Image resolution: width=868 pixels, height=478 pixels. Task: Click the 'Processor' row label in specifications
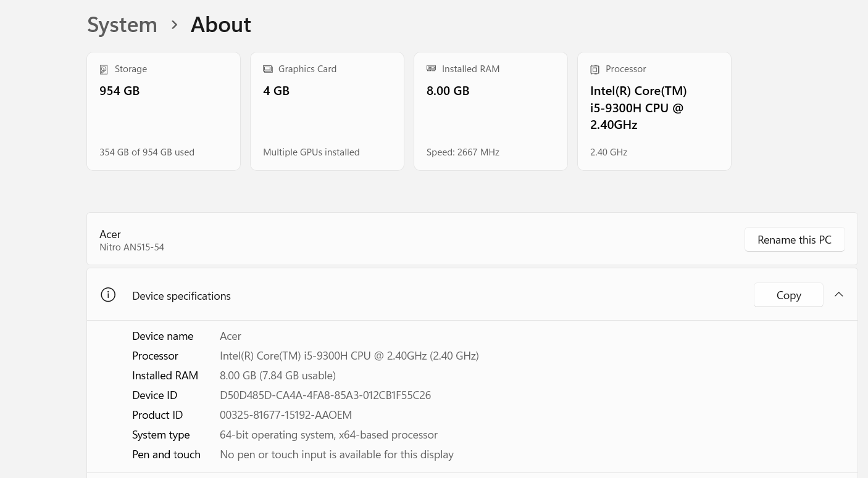[155, 356]
